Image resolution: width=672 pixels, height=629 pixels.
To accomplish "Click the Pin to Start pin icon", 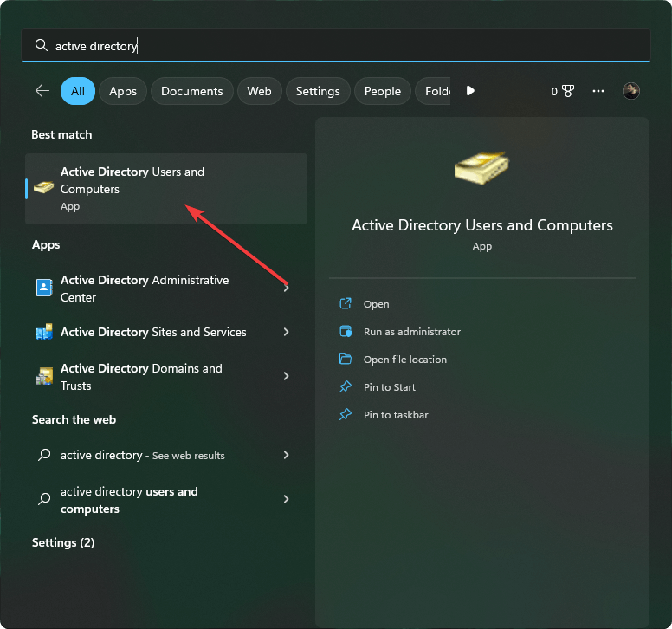I will 346,386.
